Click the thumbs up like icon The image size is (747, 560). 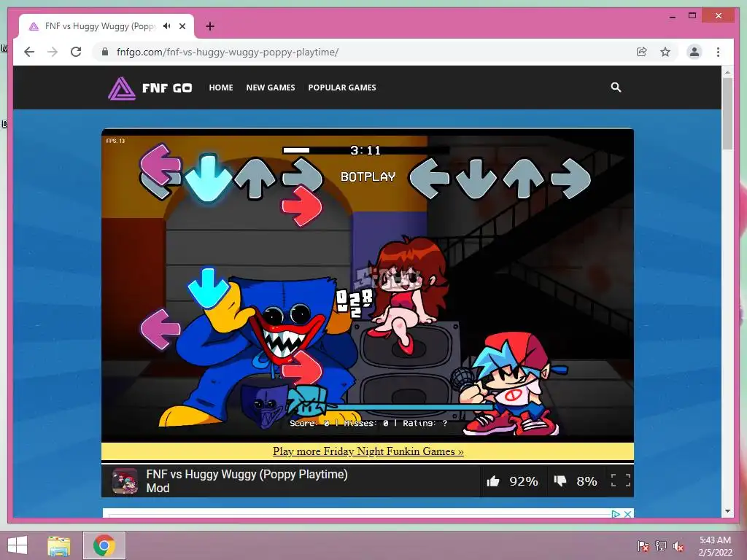(493, 481)
